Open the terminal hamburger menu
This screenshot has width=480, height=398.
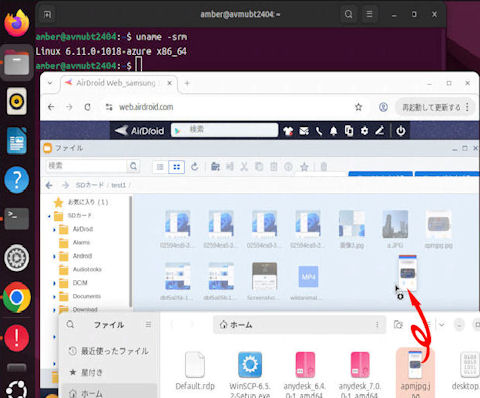[369, 14]
